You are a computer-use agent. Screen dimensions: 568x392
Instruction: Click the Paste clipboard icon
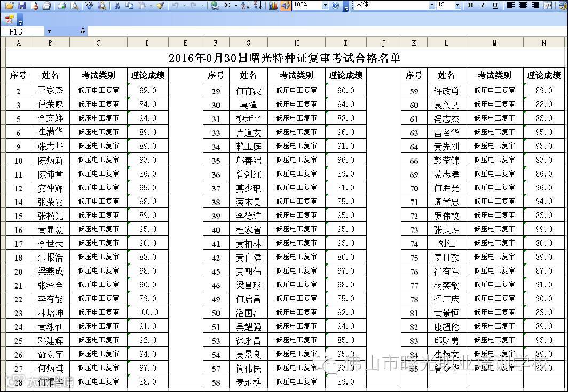[x=142, y=5]
